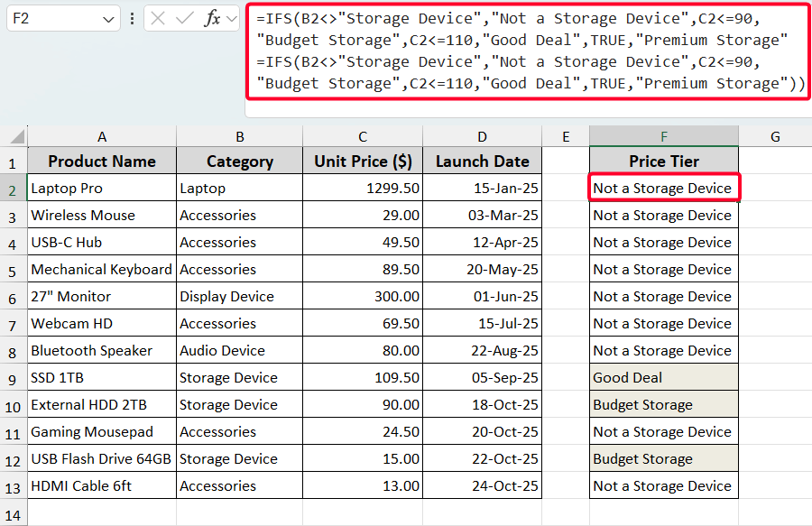Viewport: 812px width, 526px height.
Task: Select row header 9
Action: [11, 377]
